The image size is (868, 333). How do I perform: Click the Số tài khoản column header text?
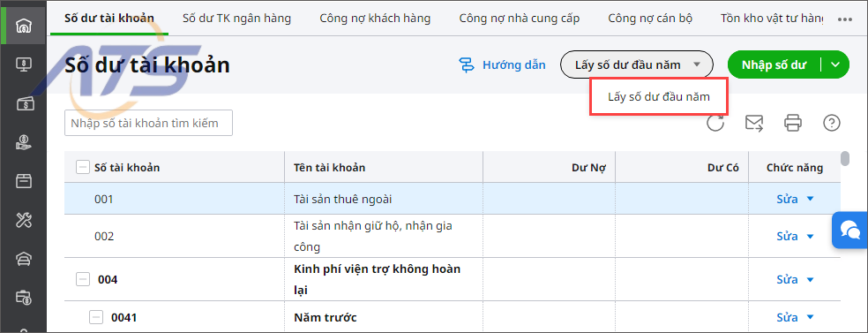point(127,167)
